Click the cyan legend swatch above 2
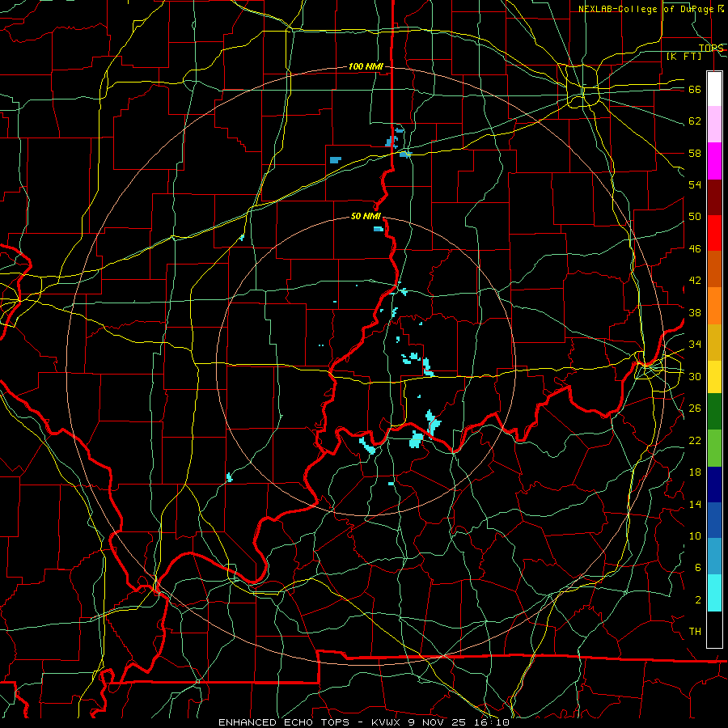The width and height of the screenshot is (728, 728). [x=714, y=593]
